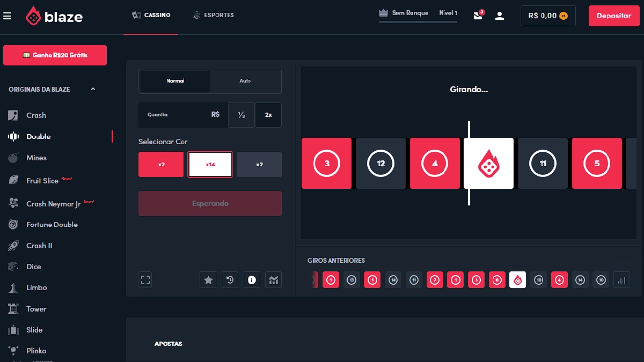This screenshot has width=644, height=362.
Task: Click previous spin red number 3
Action: [476, 280]
